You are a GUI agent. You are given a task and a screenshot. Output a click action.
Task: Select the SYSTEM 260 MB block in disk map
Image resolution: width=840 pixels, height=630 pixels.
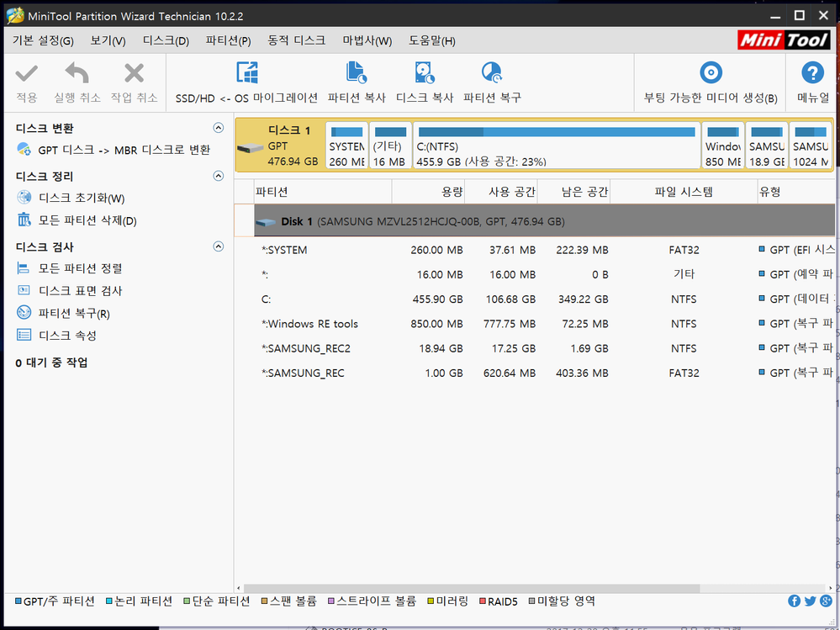[x=346, y=146]
